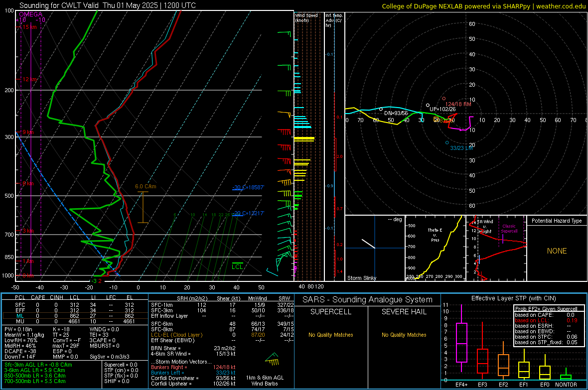
Task: Click '850-500mb LR = 3.6 C/km'
Action: (35, 376)
